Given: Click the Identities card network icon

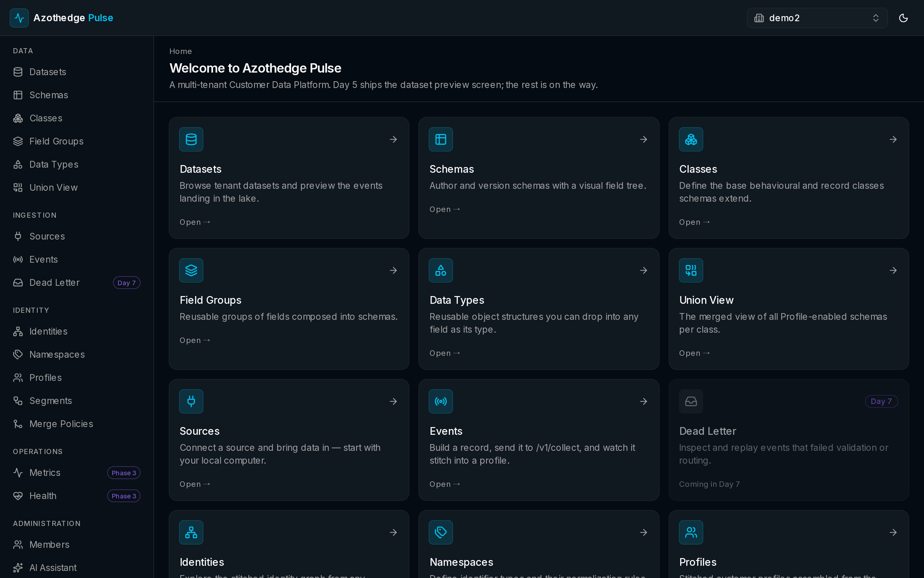Looking at the screenshot, I should (191, 532).
